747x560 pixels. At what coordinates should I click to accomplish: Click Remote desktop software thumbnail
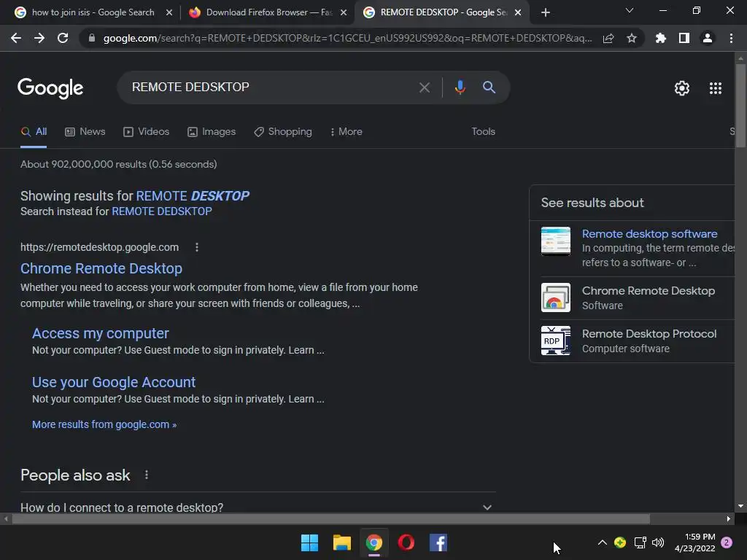(555, 241)
